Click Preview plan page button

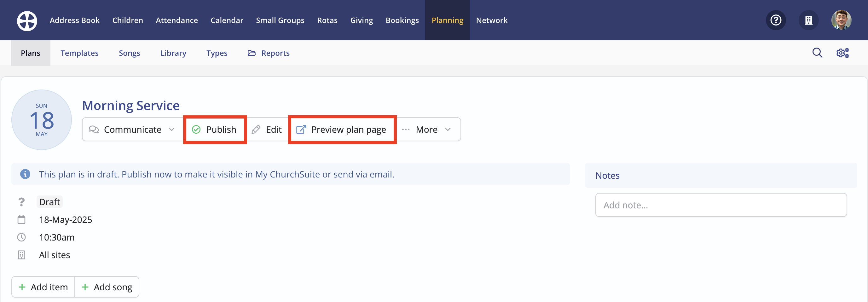pos(342,130)
